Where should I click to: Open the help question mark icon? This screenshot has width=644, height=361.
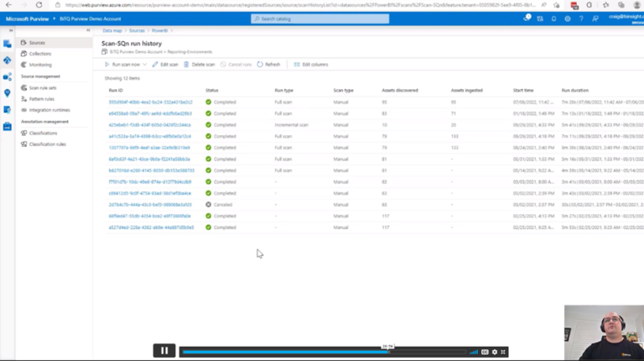tap(581, 18)
